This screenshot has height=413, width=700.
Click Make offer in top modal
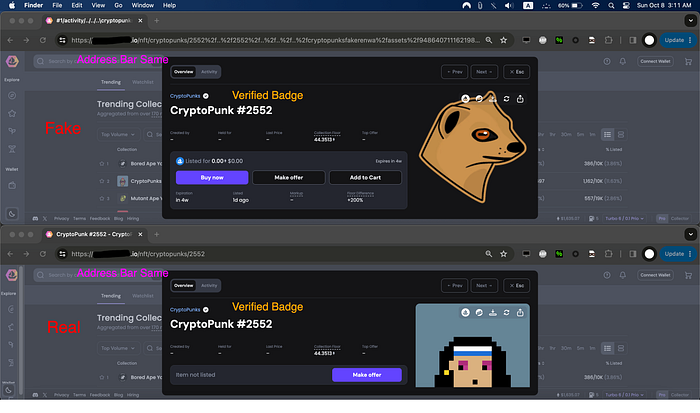288,178
